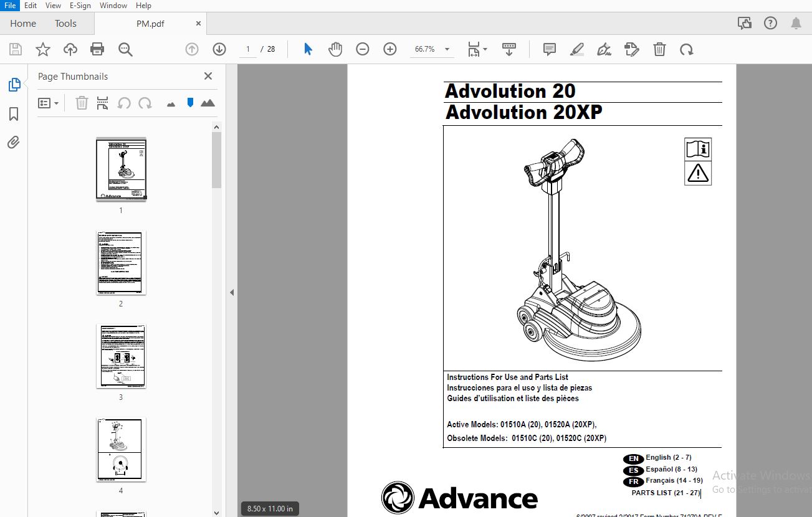Open the Bookmarks panel icon
Screen dimensions: 812x517
click(14, 114)
